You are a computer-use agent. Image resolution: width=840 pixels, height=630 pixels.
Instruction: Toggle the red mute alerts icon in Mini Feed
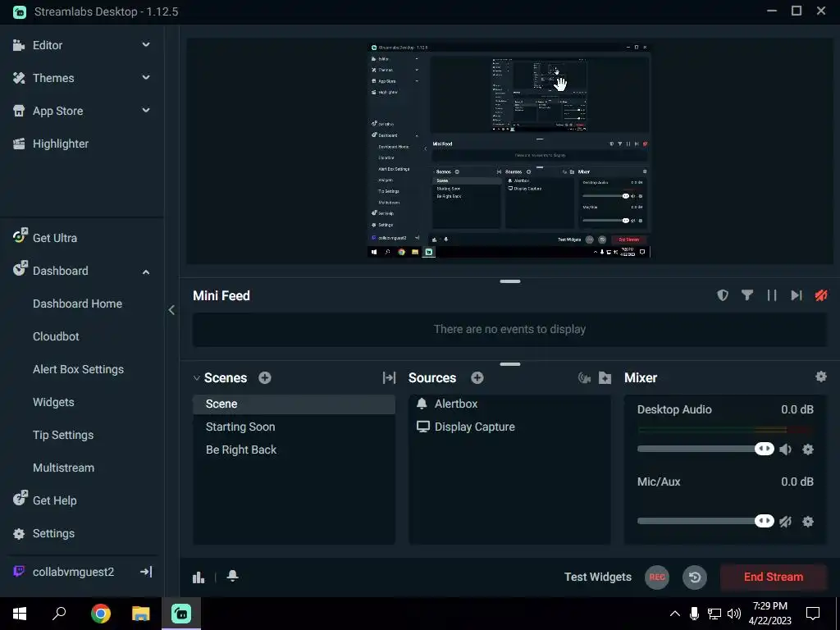pyautogui.click(x=821, y=295)
